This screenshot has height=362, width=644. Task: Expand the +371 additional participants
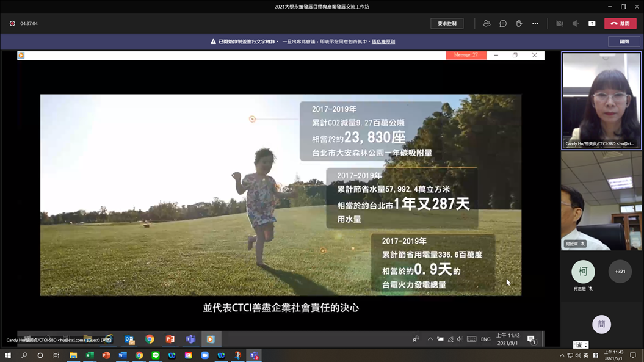[620, 272]
